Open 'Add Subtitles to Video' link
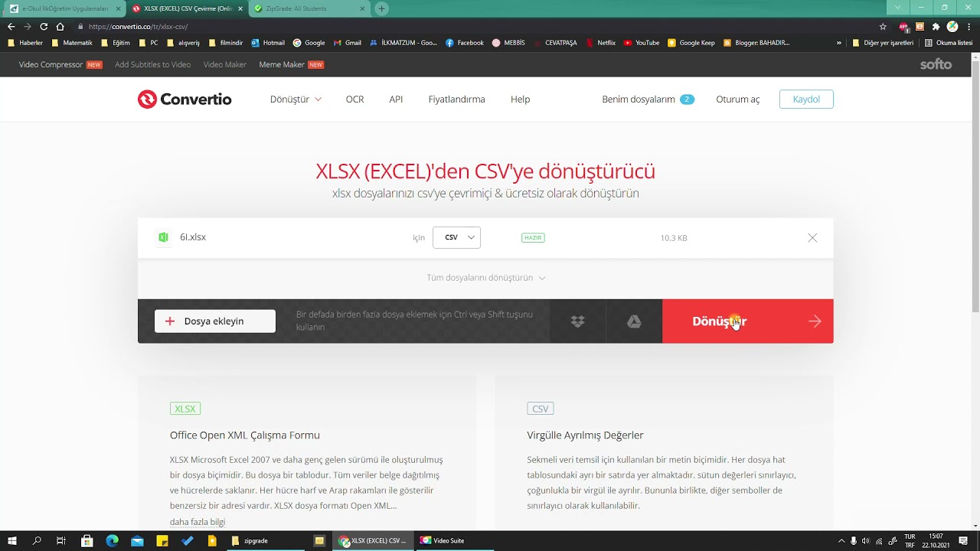 (152, 64)
